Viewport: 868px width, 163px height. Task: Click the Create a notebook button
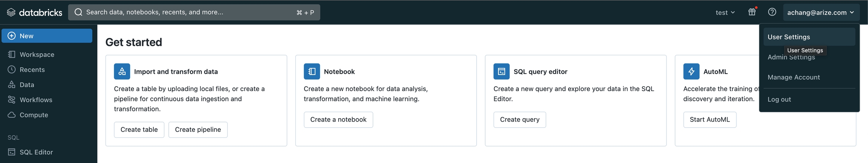tap(338, 120)
